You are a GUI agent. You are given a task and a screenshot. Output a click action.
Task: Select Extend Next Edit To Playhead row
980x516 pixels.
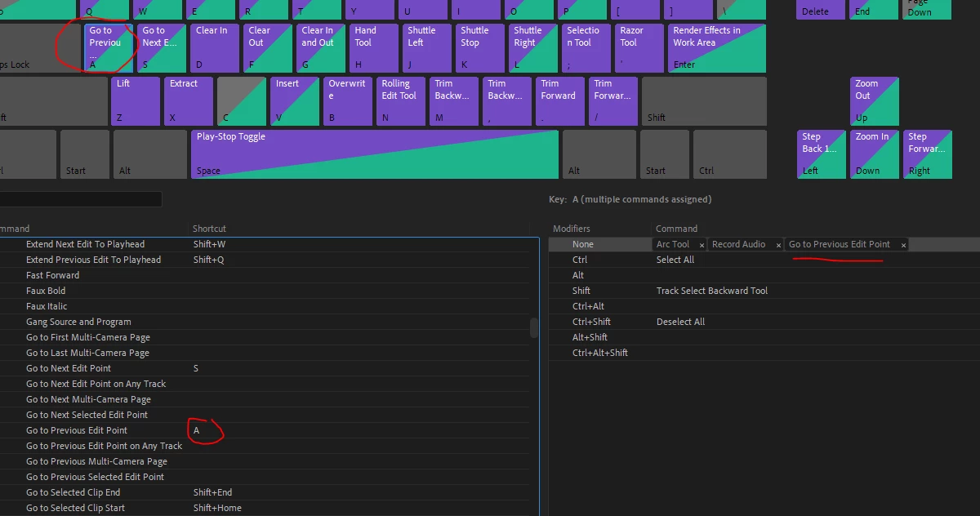click(264, 244)
